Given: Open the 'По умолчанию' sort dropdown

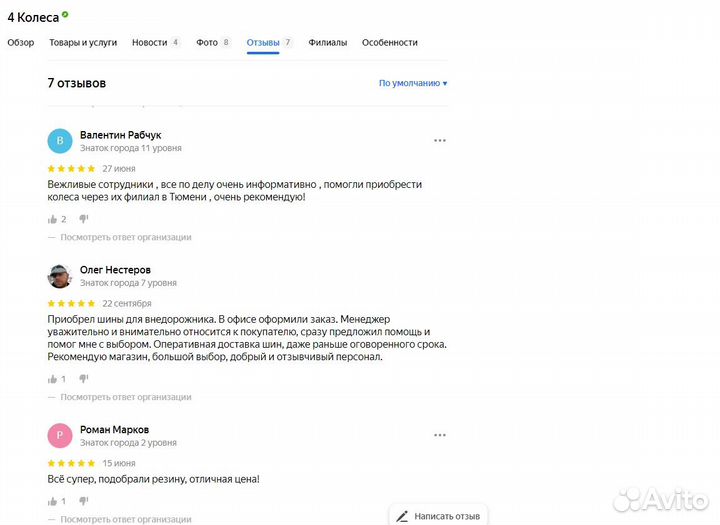Looking at the screenshot, I should 412,83.
